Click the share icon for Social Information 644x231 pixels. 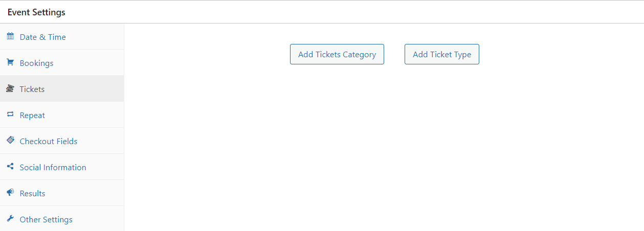[x=10, y=167]
